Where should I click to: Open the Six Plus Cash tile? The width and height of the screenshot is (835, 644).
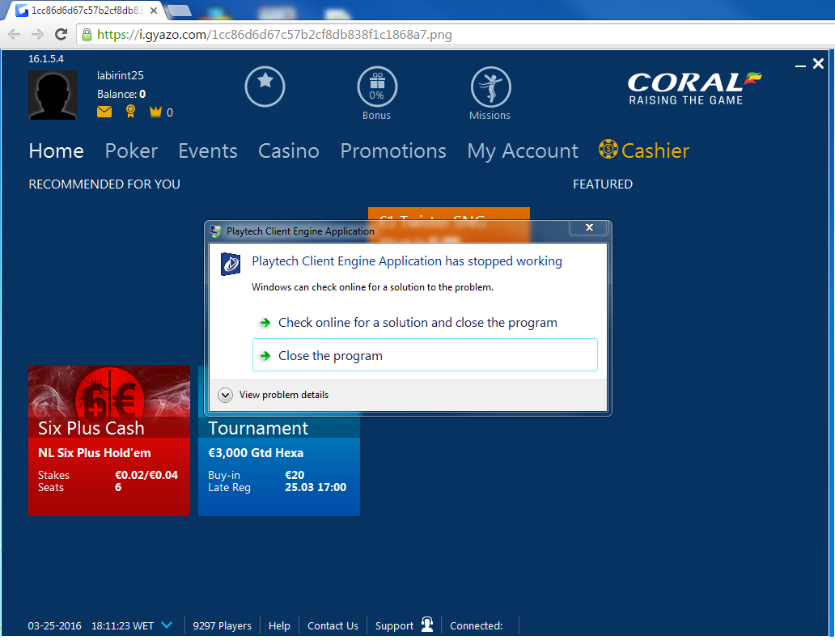[x=109, y=440]
